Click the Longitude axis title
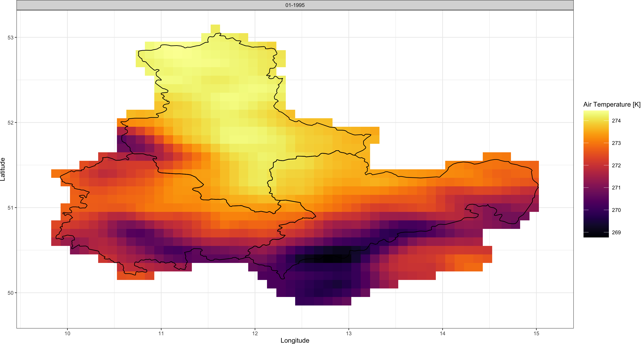Viewport: 644px width, 344px height. tap(295, 340)
